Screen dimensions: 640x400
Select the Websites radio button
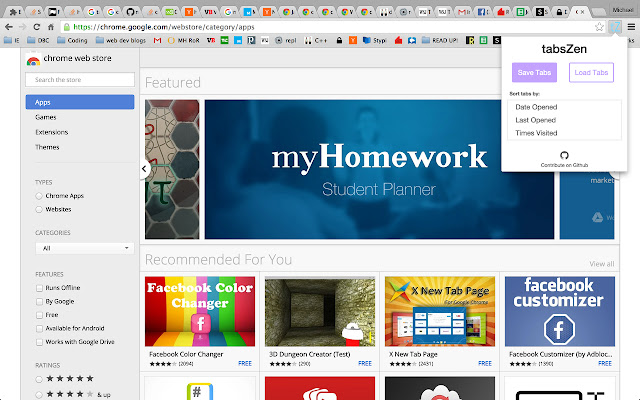[x=39, y=209]
